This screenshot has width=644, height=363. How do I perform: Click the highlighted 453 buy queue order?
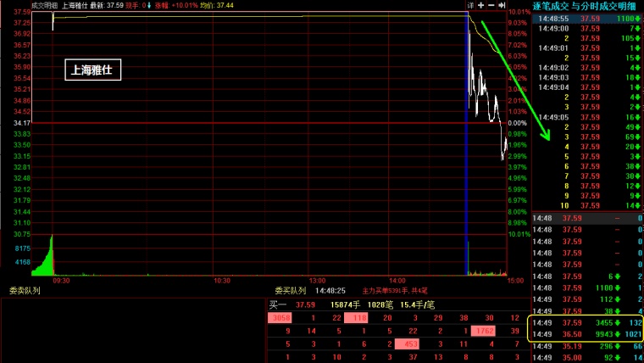pyautogui.click(x=407, y=344)
